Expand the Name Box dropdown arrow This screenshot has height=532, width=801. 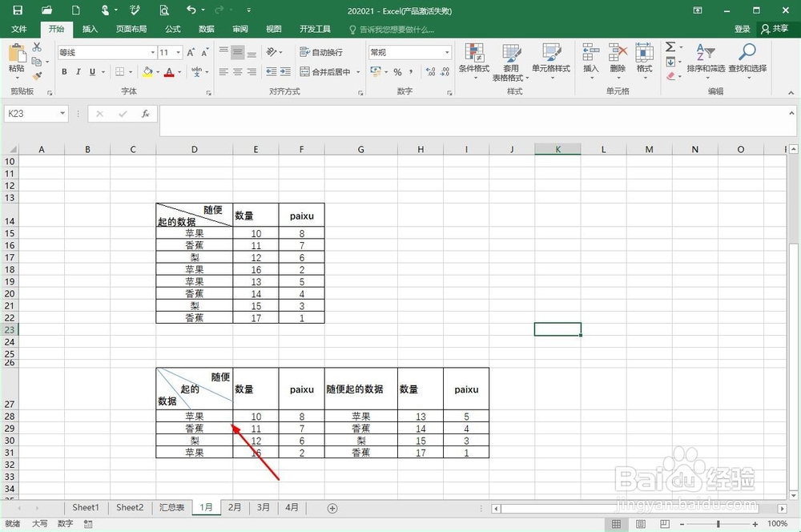click(62, 114)
